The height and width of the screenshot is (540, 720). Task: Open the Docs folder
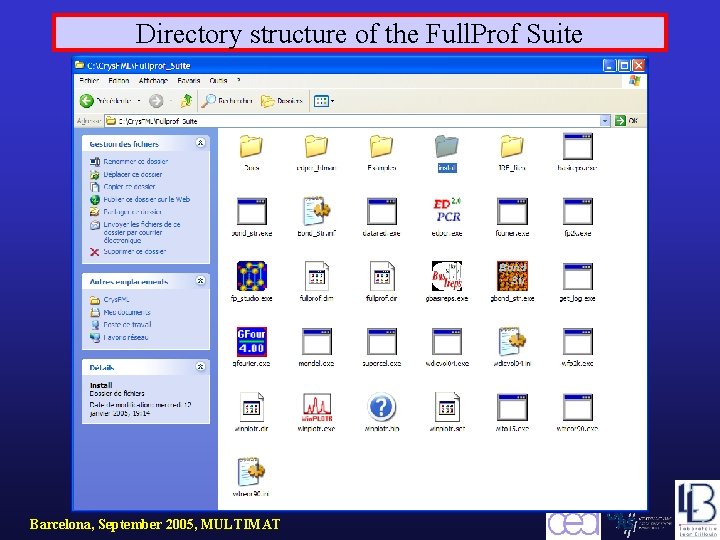coord(252,147)
